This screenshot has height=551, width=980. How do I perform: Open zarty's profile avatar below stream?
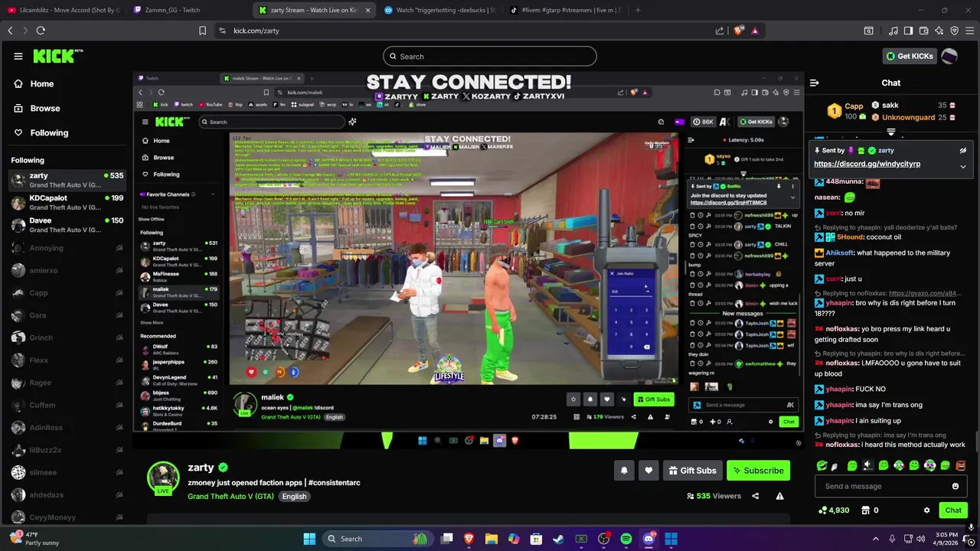click(163, 478)
